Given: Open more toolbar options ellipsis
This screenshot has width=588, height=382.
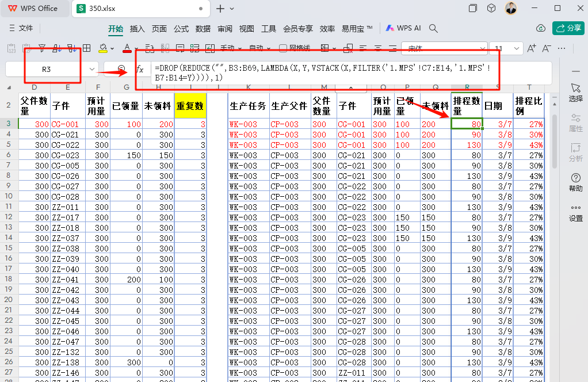Looking at the screenshot, I should pos(562,48).
